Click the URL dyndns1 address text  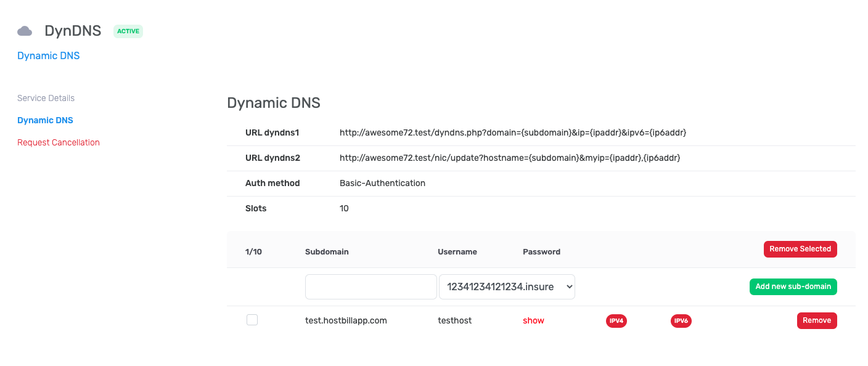pyautogui.click(x=513, y=132)
